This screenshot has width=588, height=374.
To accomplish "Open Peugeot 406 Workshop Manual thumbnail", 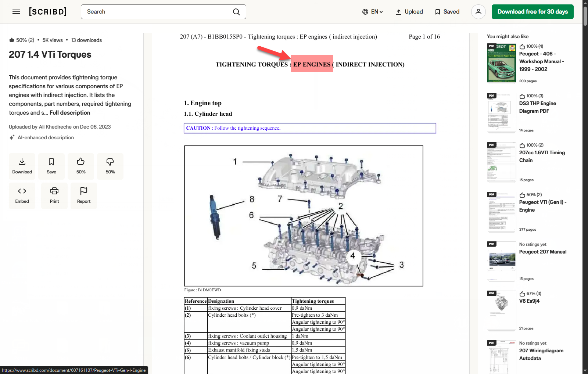I will (502, 63).
